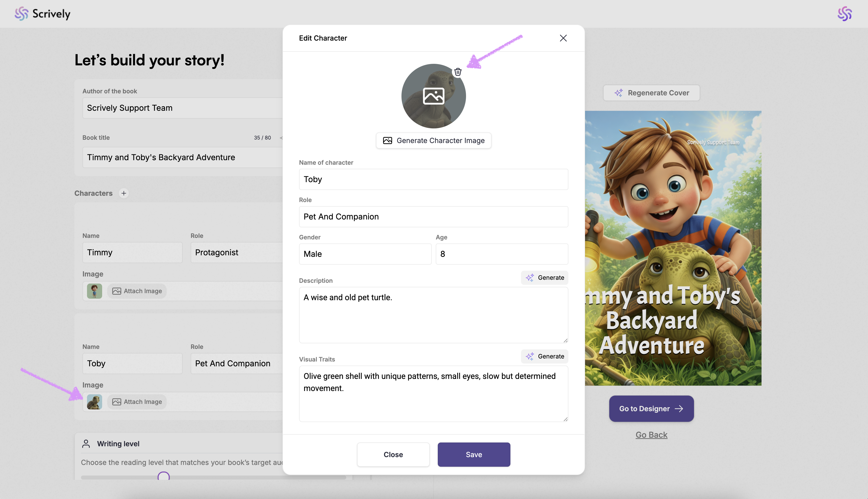Follow the Go Back link
Viewport: 868px width, 499px height.
tap(651, 435)
